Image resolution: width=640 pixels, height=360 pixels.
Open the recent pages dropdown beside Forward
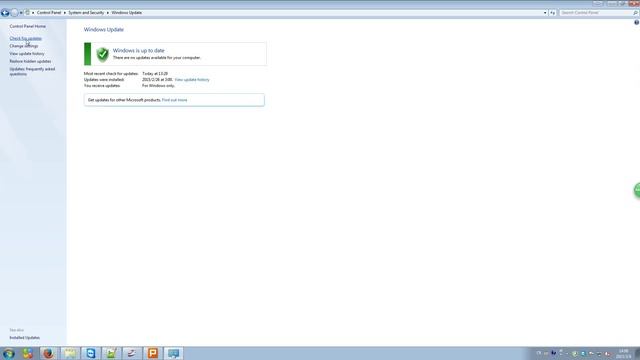[x=21, y=13]
